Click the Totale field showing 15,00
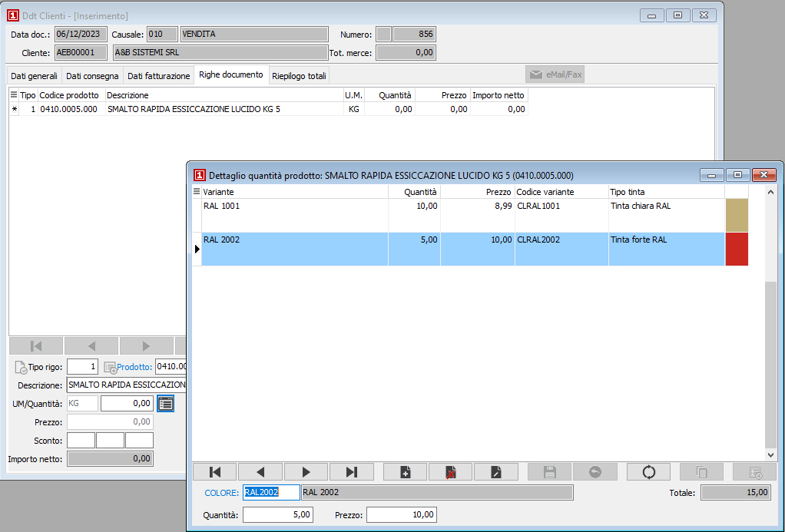The width and height of the screenshot is (785, 532). click(x=736, y=492)
